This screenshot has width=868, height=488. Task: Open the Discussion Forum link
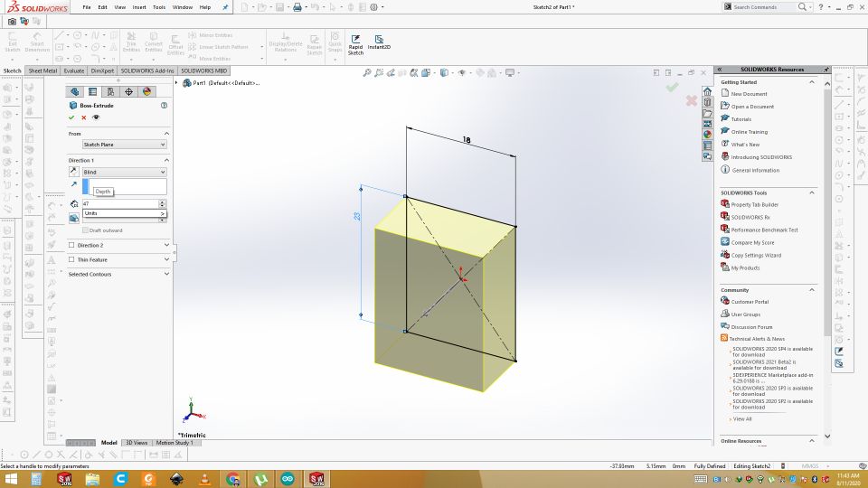(751, 327)
